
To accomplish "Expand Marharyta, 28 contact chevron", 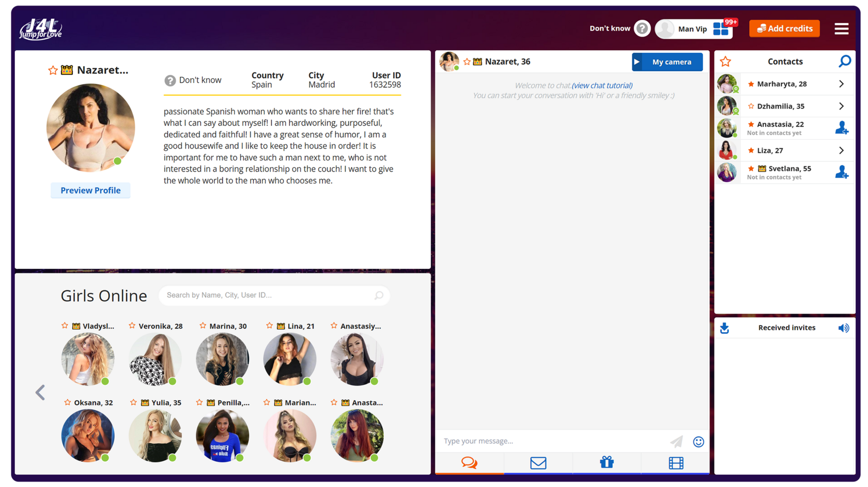I will pyautogui.click(x=841, y=84).
